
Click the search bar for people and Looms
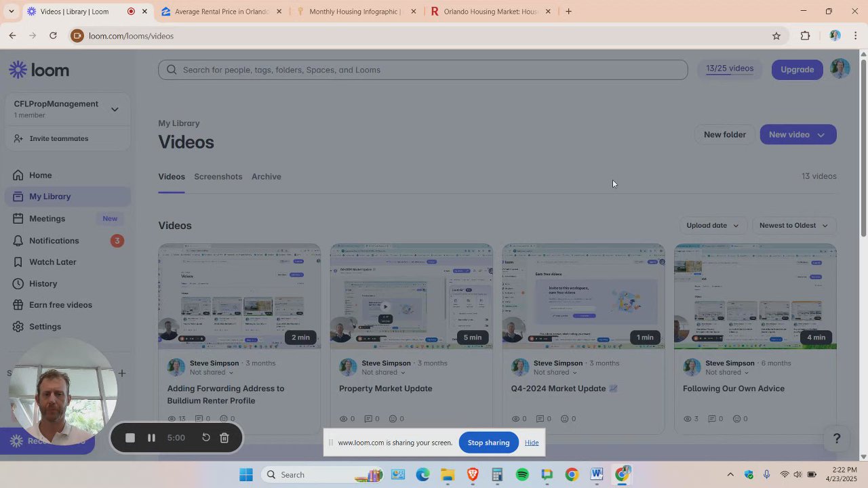tap(423, 70)
